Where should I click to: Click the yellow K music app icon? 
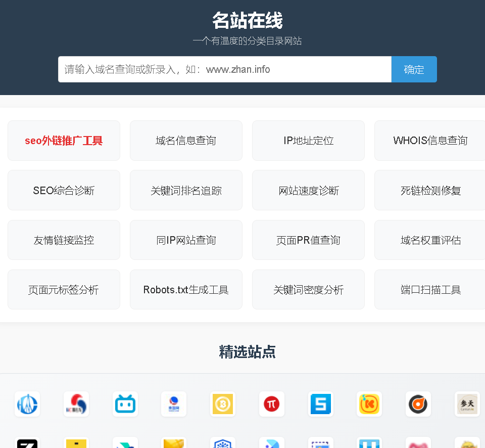coord(369,404)
